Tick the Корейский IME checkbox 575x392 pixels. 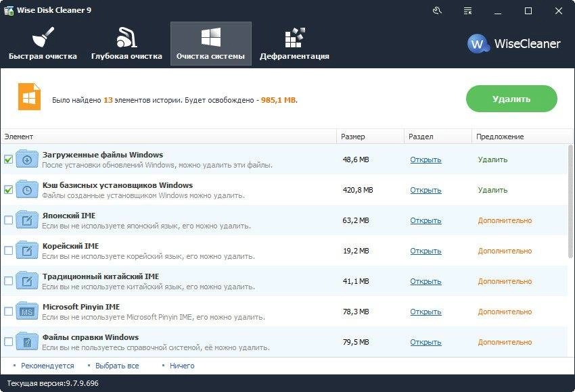point(8,251)
